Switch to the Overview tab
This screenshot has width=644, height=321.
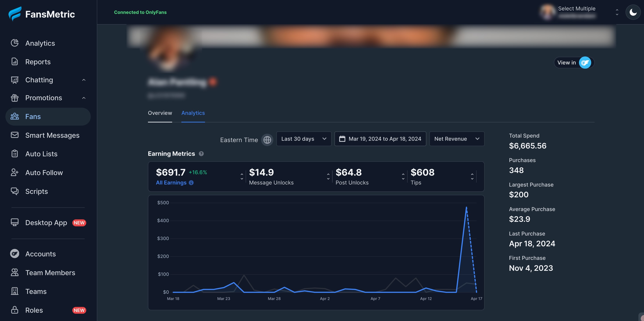[160, 113]
